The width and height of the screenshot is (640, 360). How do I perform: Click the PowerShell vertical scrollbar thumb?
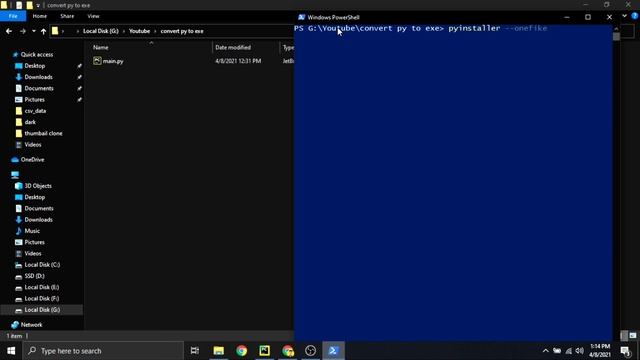(616, 36)
